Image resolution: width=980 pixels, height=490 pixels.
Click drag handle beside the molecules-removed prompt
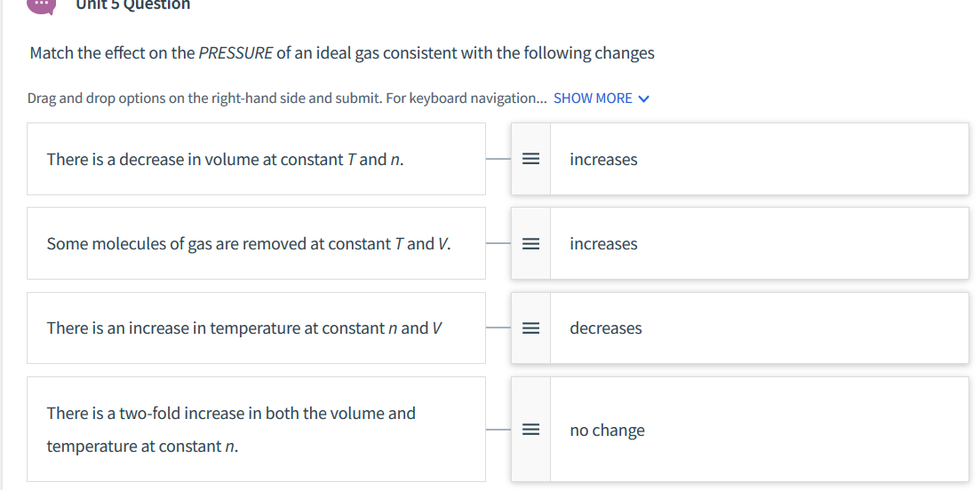point(530,244)
